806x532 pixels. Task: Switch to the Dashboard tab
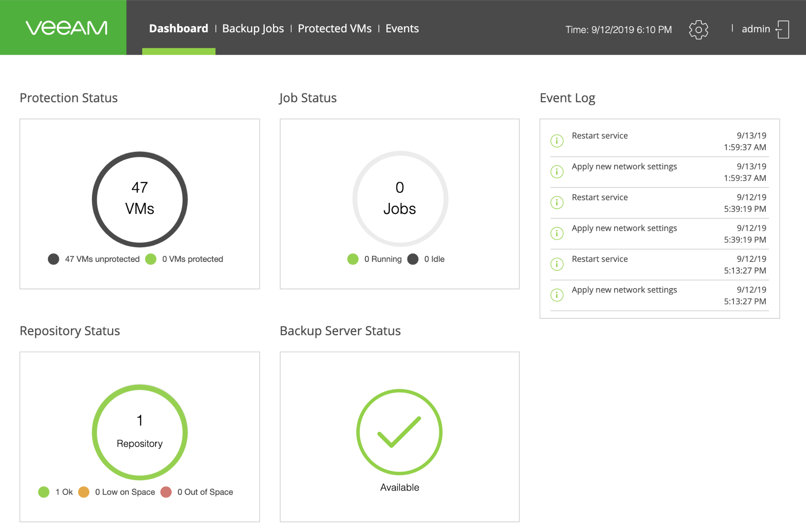(x=179, y=29)
